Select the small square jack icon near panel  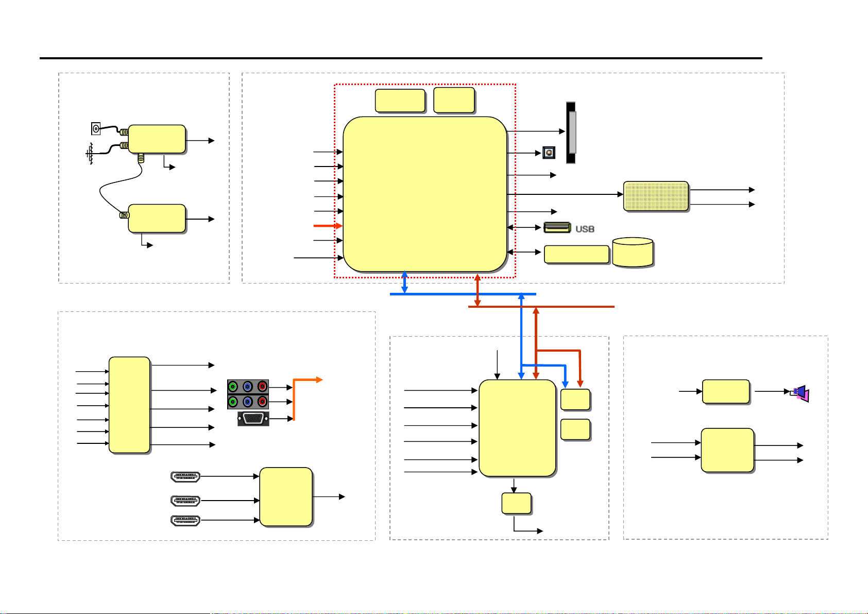click(549, 153)
